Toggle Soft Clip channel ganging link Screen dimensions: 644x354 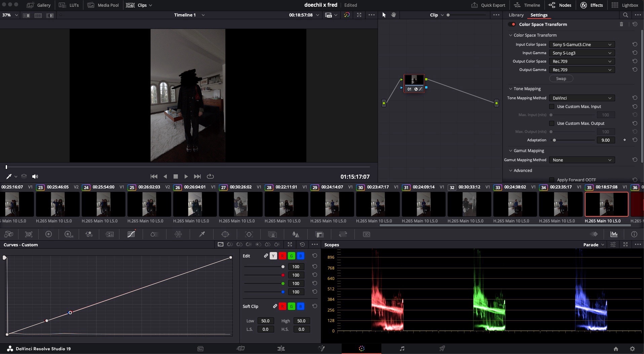[275, 306]
